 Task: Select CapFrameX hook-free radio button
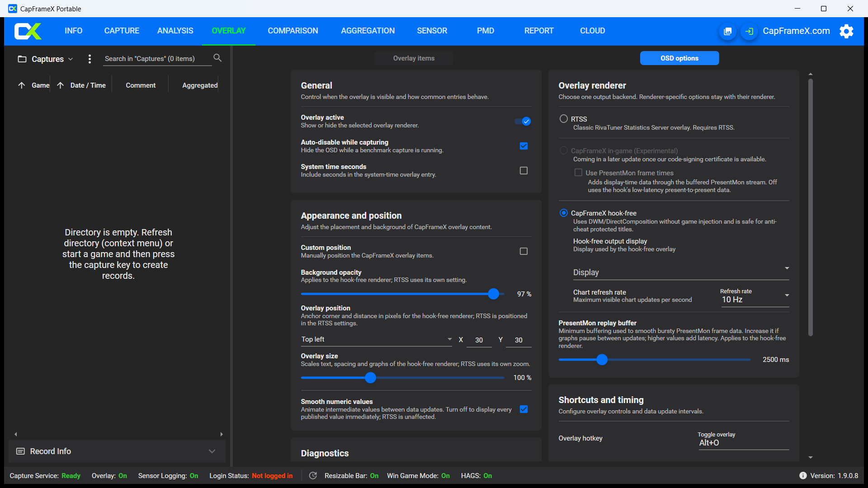pyautogui.click(x=563, y=213)
